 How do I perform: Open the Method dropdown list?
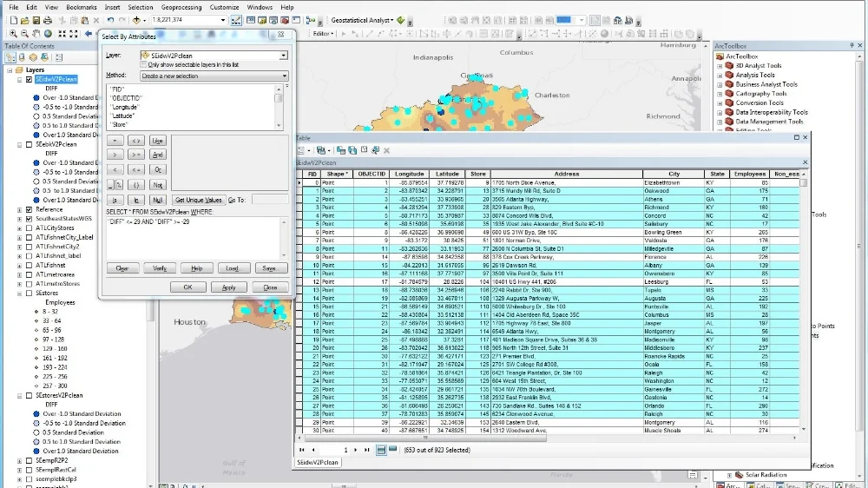[284, 76]
